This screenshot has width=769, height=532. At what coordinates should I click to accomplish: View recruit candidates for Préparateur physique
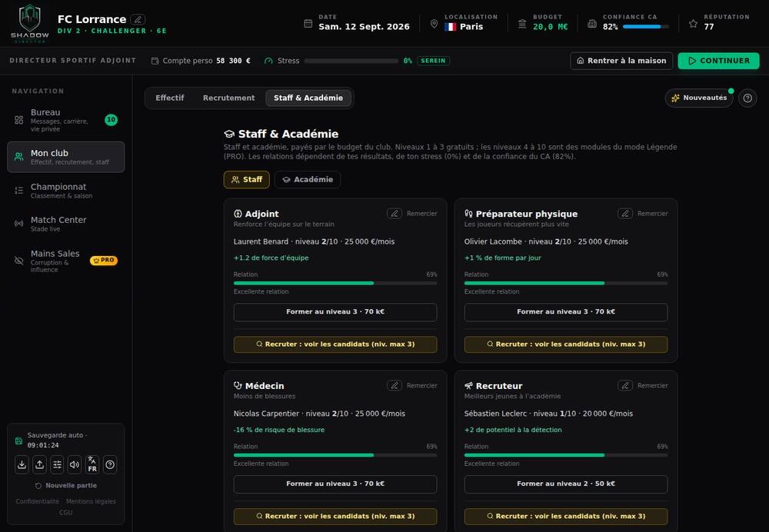tap(566, 344)
